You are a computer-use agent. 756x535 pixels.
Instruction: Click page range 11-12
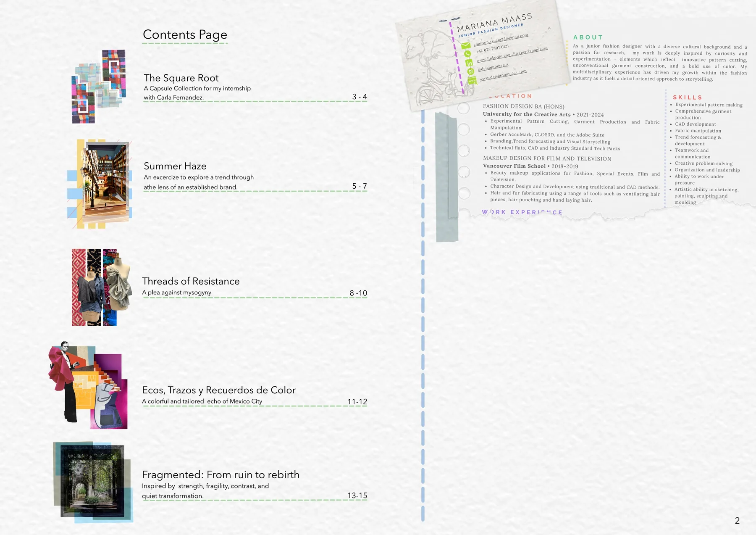357,402
